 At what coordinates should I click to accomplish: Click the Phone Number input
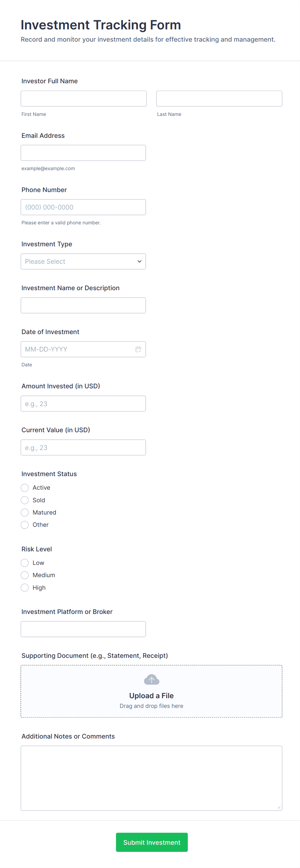(x=83, y=207)
